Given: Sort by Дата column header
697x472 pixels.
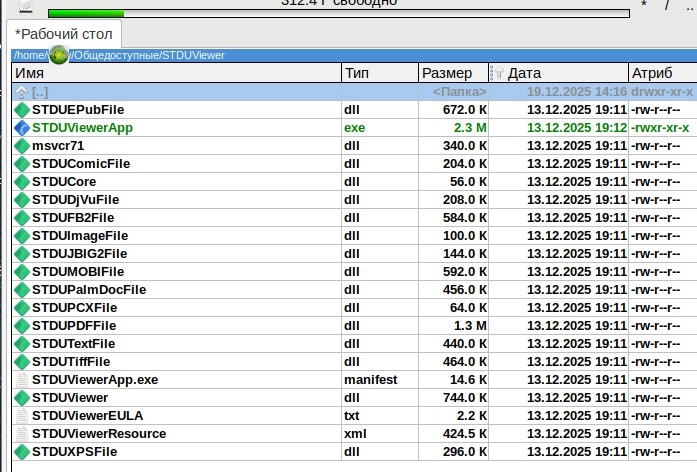Looking at the screenshot, I should click(560, 73).
